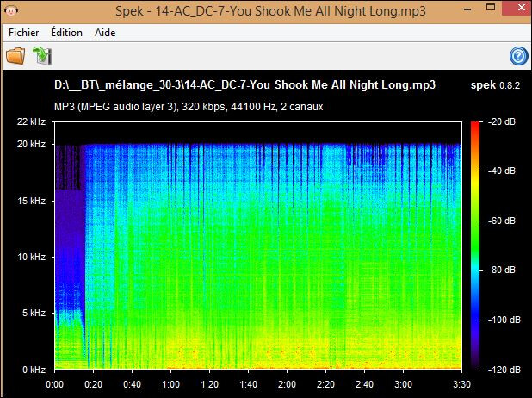Click the 2:40 time axis label
The image size is (532, 398).
pyautogui.click(x=364, y=384)
